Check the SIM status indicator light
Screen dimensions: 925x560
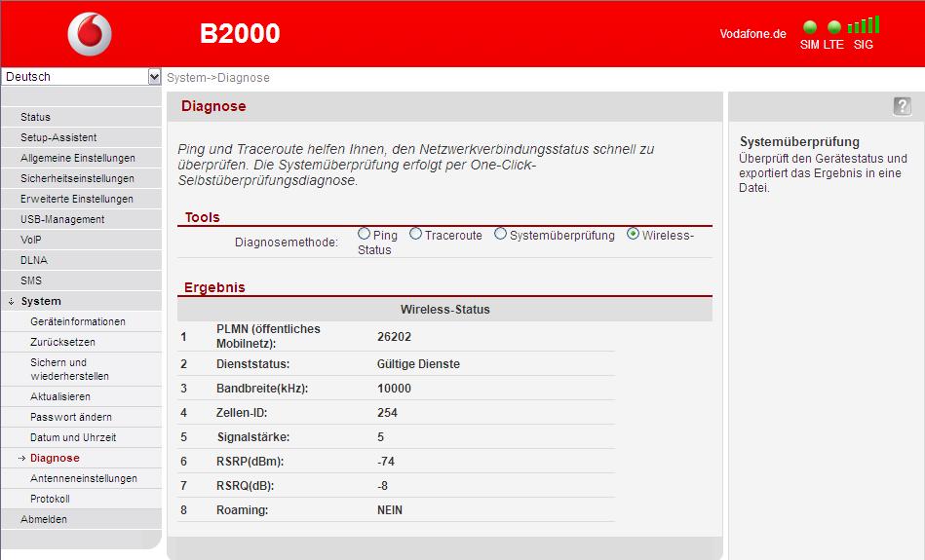pos(810,27)
